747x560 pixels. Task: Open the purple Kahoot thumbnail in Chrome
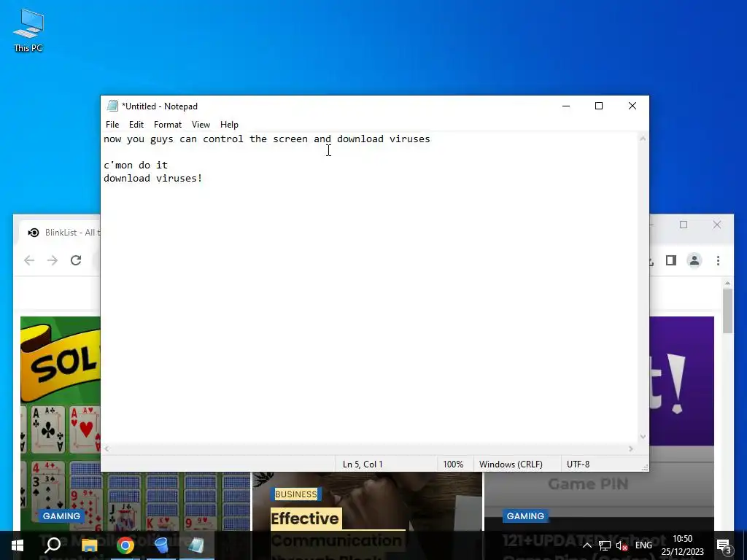coord(682,381)
